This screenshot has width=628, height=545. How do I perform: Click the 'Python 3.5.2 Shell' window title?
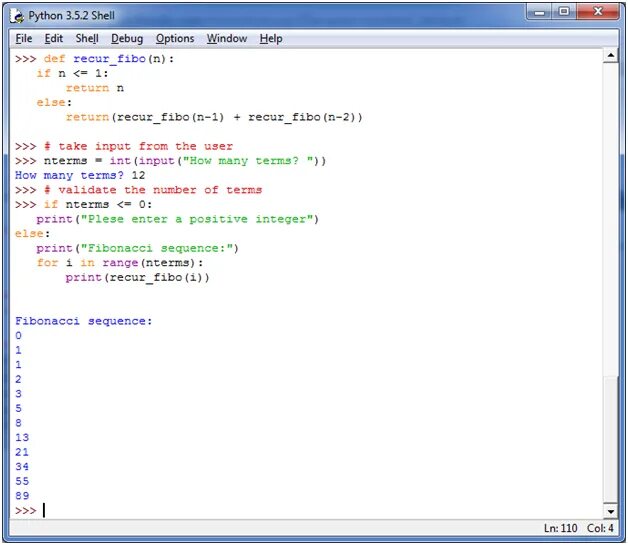pyautogui.click(x=71, y=16)
